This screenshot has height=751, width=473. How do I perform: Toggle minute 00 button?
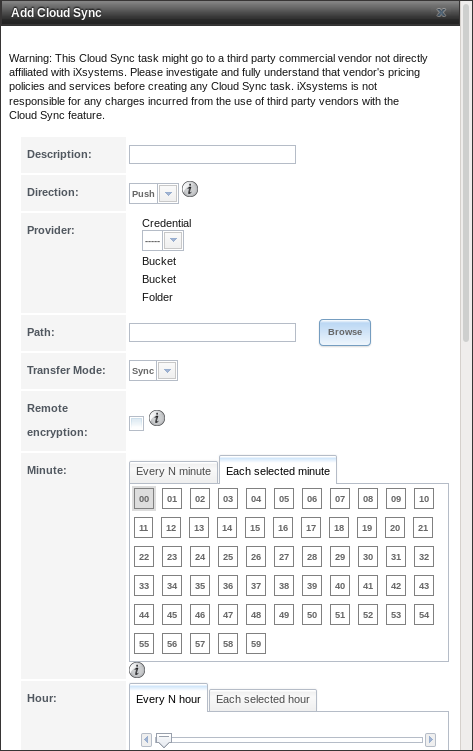click(x=144, y=499)
